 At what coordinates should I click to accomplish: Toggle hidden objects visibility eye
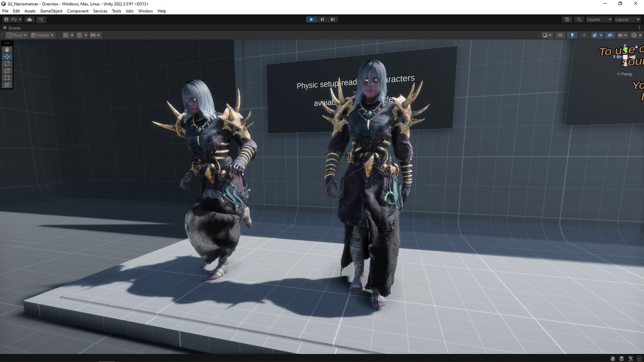pyautogui.click(x=610, y=35)
